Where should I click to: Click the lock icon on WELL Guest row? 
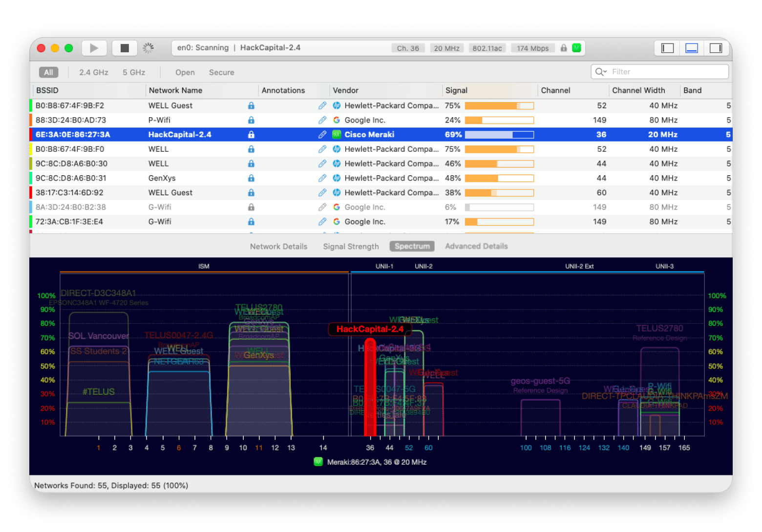251,105
